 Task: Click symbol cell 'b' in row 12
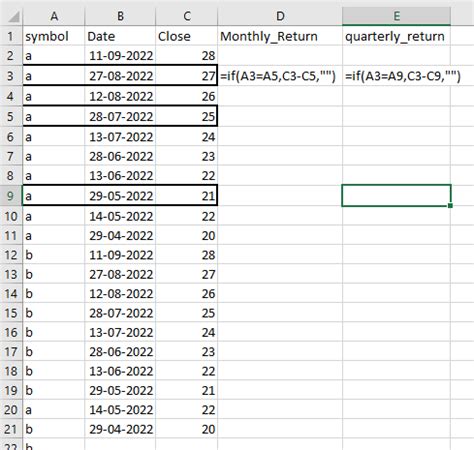(54, 255)
